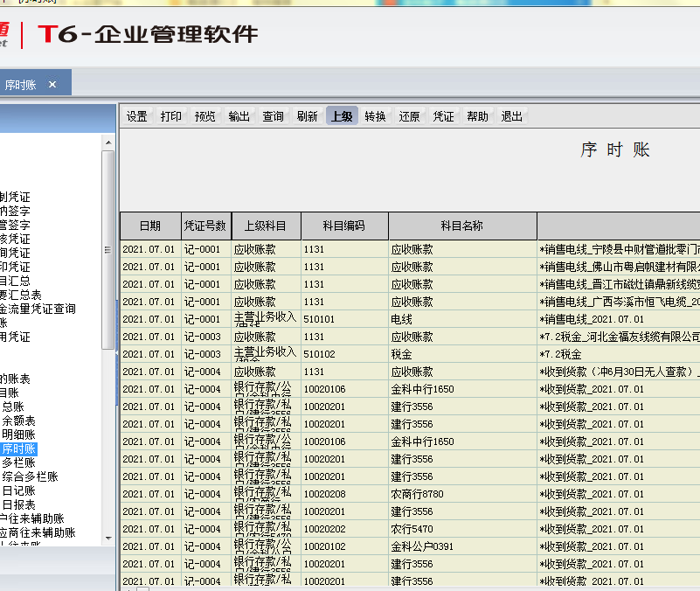Click the 设置 toolbar button
The image size is (700, 591).
point(137,116)
